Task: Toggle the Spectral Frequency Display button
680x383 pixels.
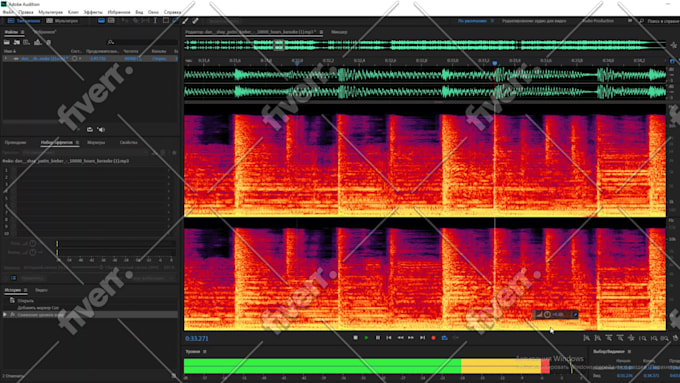Action: pyautogui.click(x=101, y=20)
